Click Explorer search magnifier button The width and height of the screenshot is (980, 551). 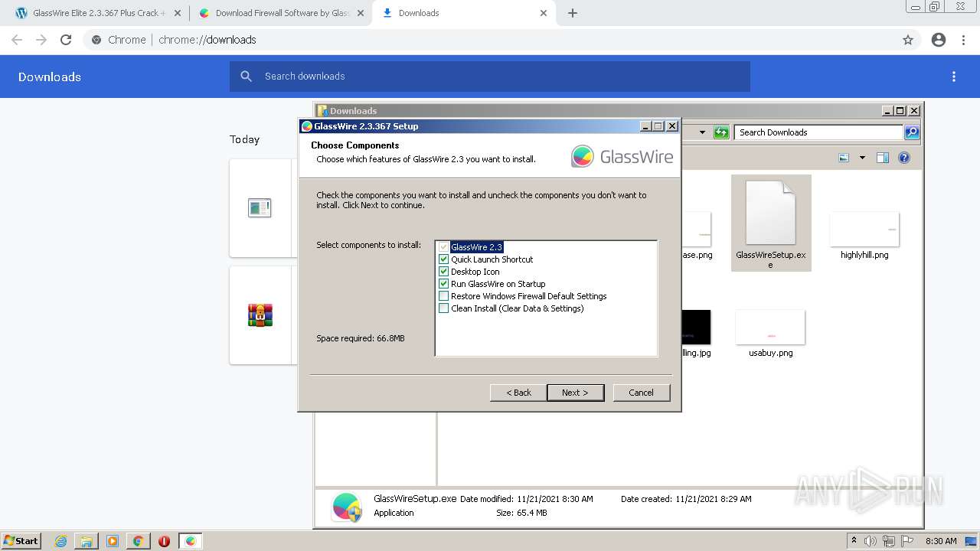tap(912, 132)
